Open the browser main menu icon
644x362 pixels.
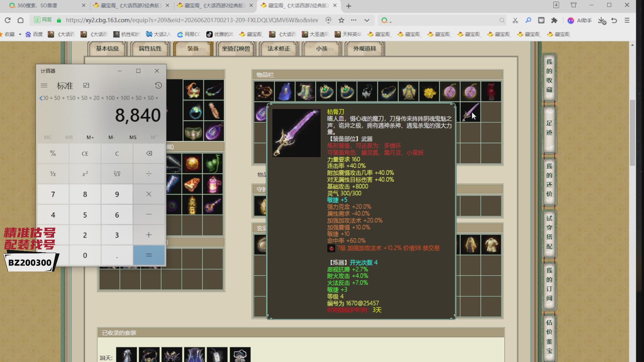point(627,20)
